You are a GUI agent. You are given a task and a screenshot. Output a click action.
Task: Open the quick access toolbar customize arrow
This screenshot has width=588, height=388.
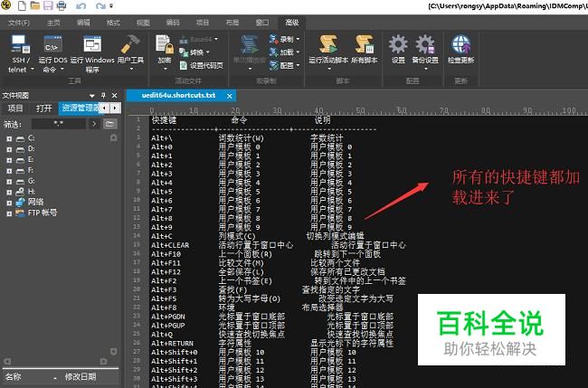coord(111,5)
